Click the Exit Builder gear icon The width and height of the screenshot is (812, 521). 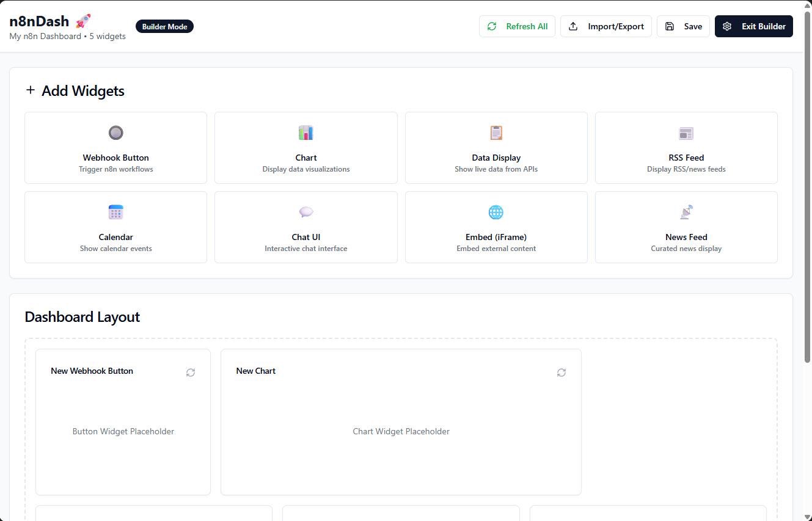726,26
